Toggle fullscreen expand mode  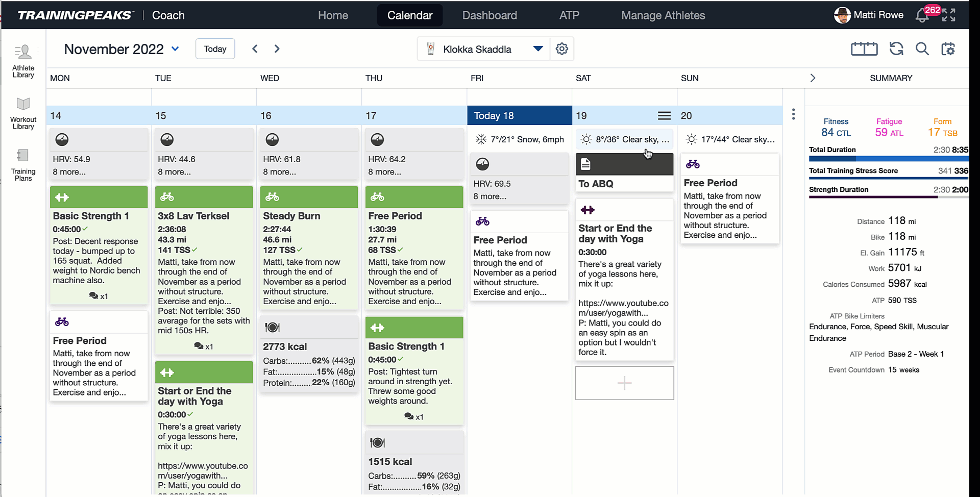point(949,15)
